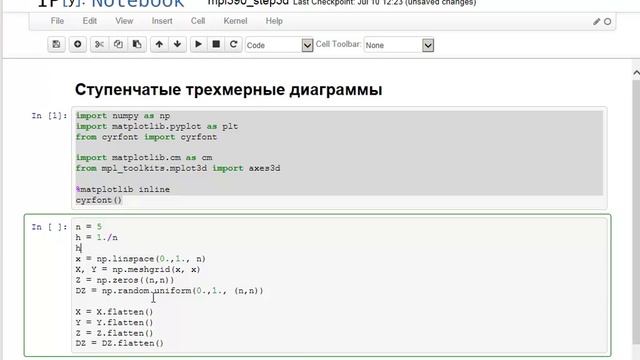
Task: Click the mpl_toolkits.mplot3d import line
Action: [x=178, y=168]
